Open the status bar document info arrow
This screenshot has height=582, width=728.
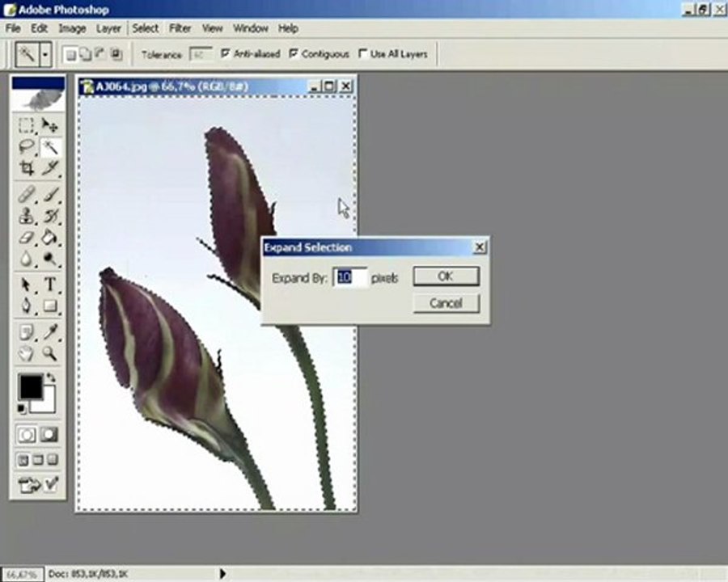pos(223,574)
